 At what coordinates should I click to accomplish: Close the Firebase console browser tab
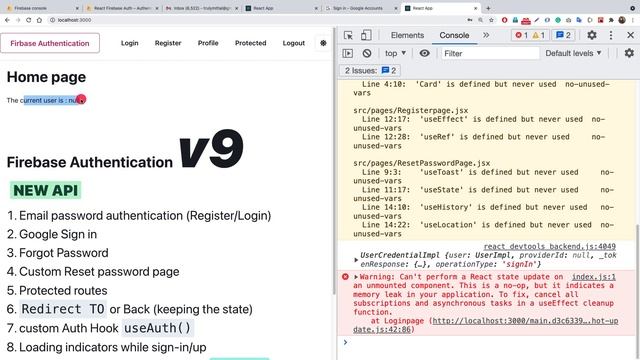click(77, 8)
